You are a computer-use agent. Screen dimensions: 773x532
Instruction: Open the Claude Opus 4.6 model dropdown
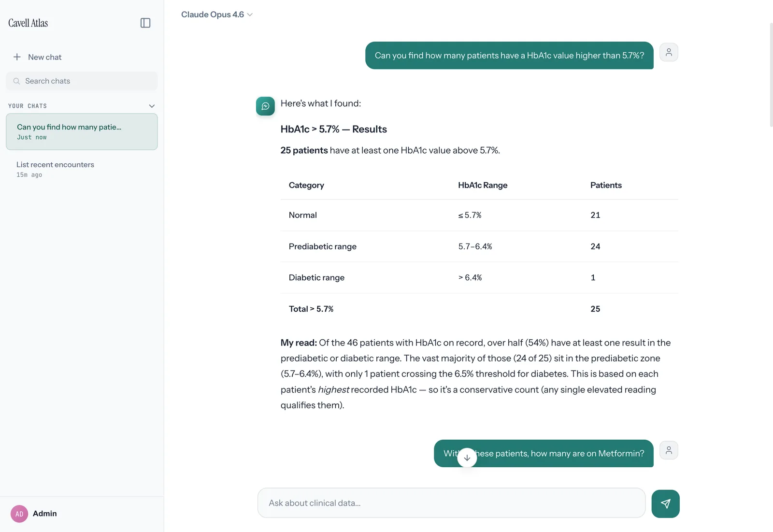click(217, 14)
